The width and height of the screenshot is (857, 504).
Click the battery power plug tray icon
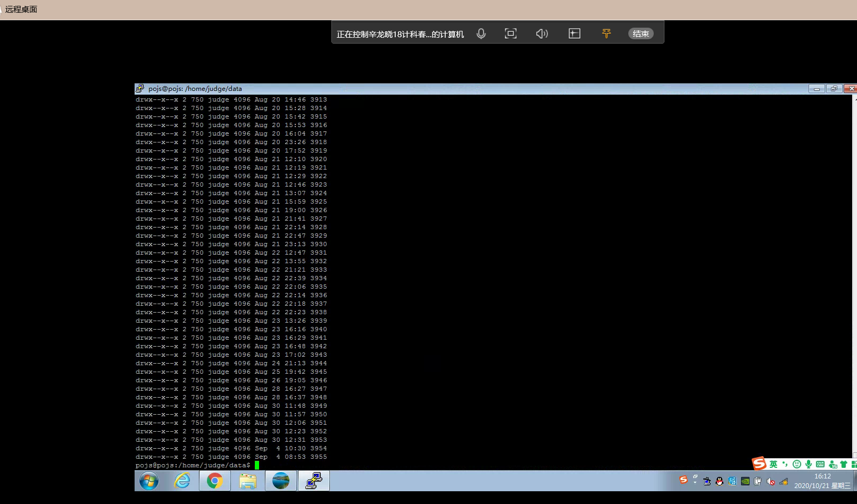point(758,481)
